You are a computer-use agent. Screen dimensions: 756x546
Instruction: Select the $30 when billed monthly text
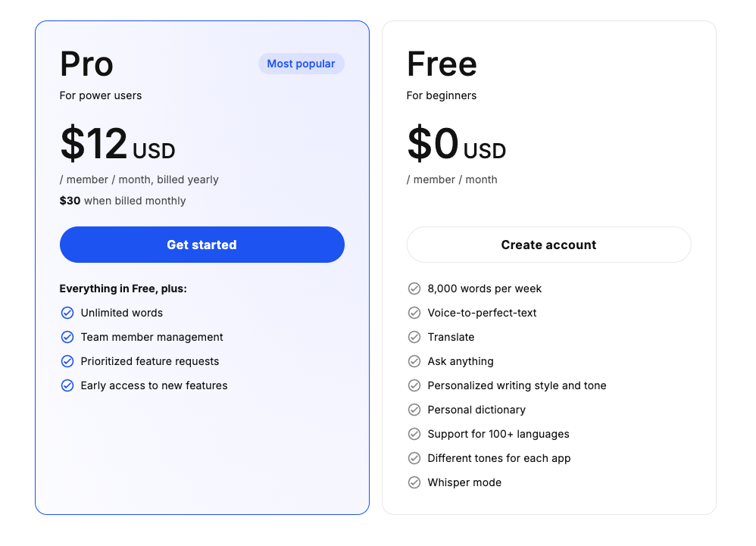coord(123,201)
